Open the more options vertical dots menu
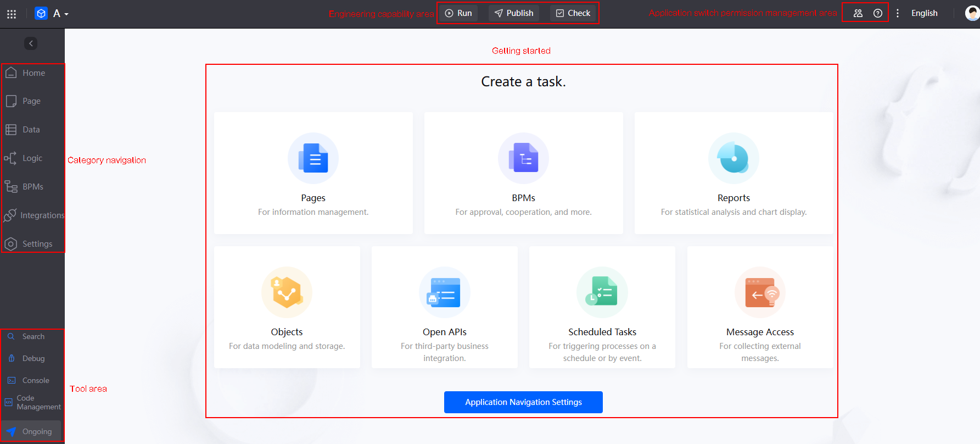The width and height of the screenshot is (980, 444). 898,13
